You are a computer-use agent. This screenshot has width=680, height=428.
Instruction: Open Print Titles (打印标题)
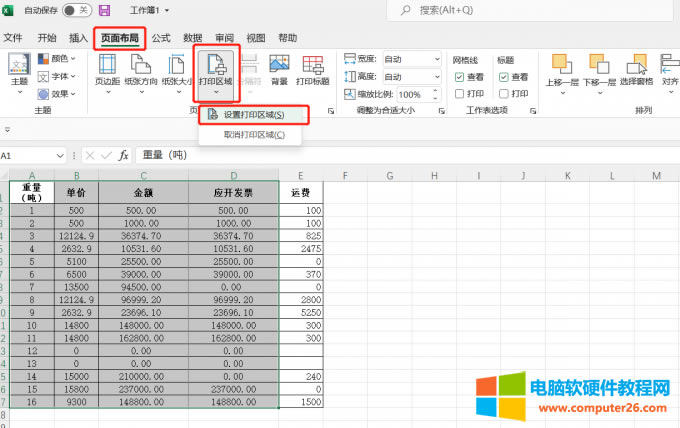(x=313, y=70)
